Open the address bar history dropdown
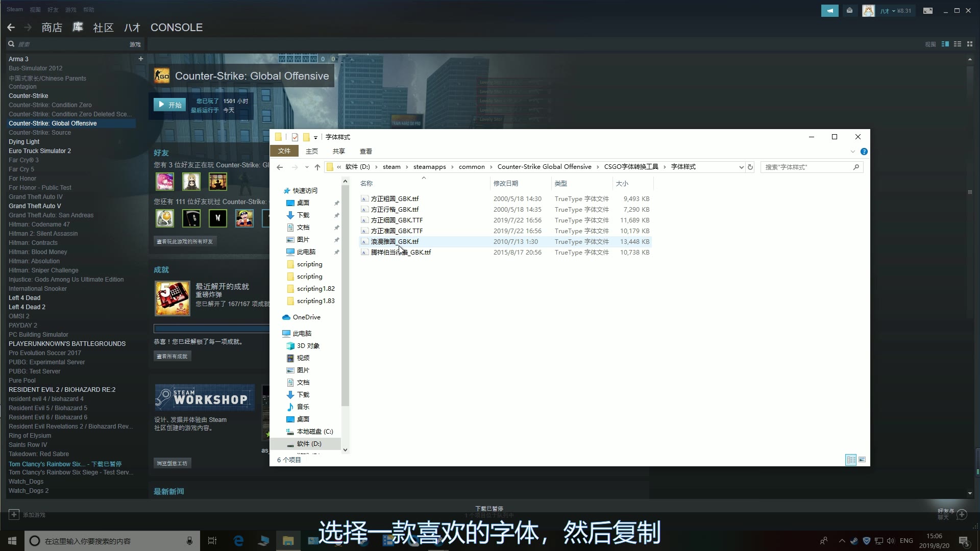The width and height of the screenshot is (980, 551). point(741,167)
